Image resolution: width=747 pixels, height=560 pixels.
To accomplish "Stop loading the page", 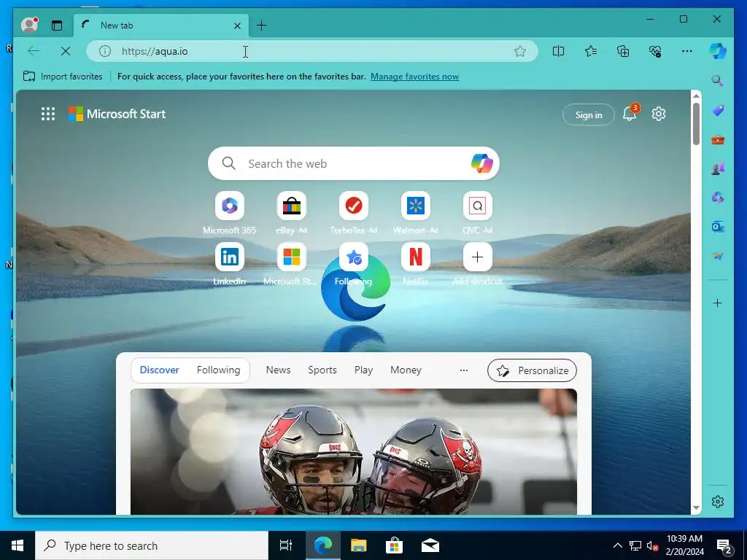I will 66,51.
